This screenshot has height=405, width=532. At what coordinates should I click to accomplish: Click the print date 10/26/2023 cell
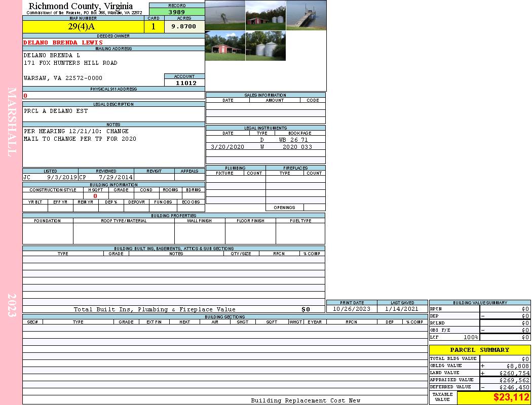coord(352,309)
